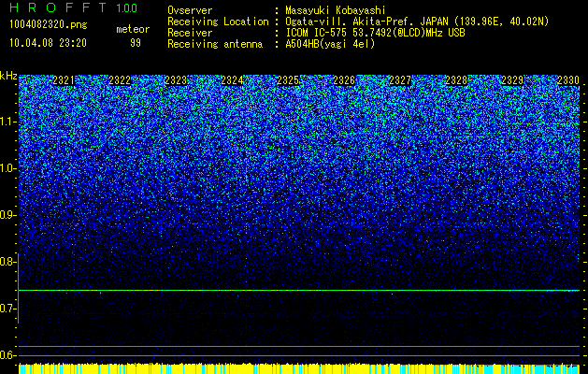Click the 2330 time marker
The height and width of the screenshot is (374, 588).
pyautogui.click(x=568, y=80)
